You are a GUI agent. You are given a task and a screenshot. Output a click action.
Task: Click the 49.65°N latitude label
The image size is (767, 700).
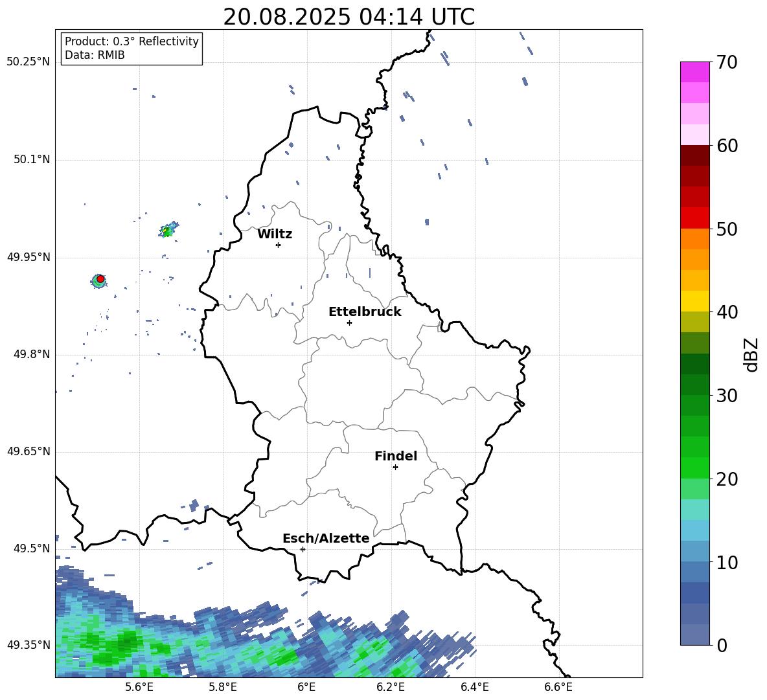pos(29,451)
